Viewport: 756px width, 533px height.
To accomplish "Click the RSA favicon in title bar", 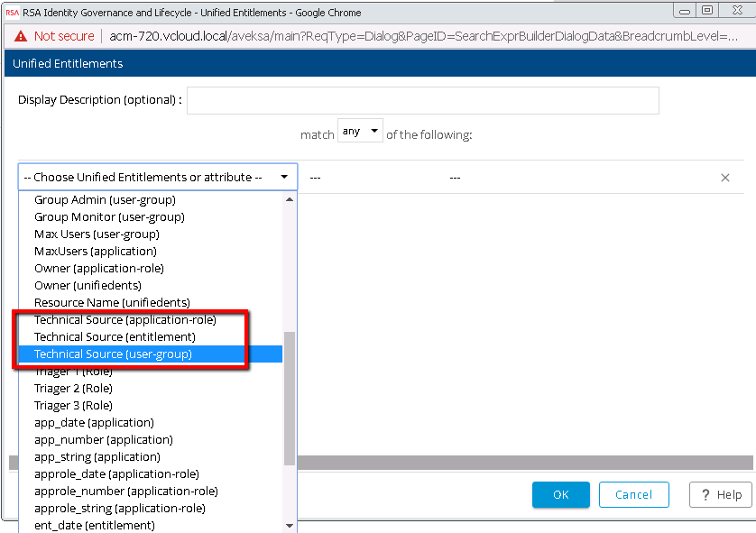I will coord(12,12).
